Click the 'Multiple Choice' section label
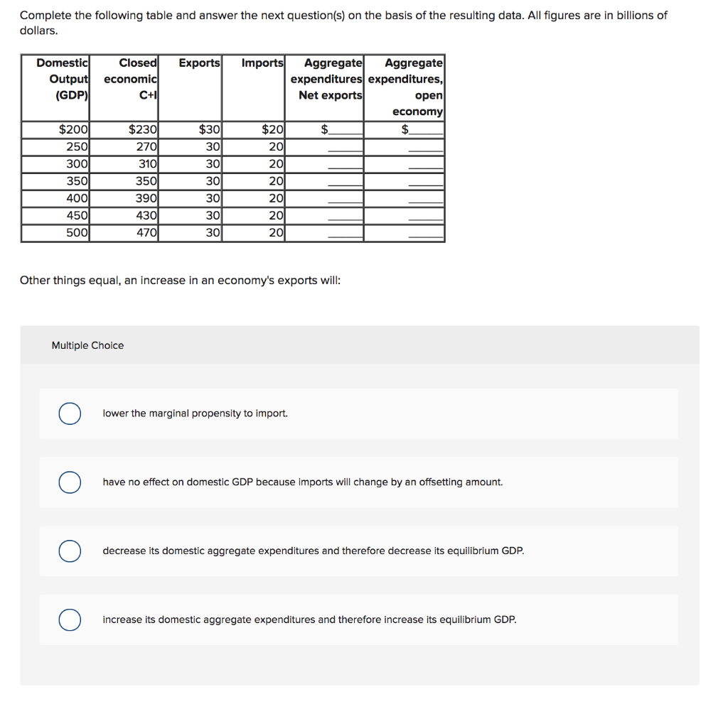Image resolution: width=728 pixels, height=714 pixels. (x=87, y=345)
